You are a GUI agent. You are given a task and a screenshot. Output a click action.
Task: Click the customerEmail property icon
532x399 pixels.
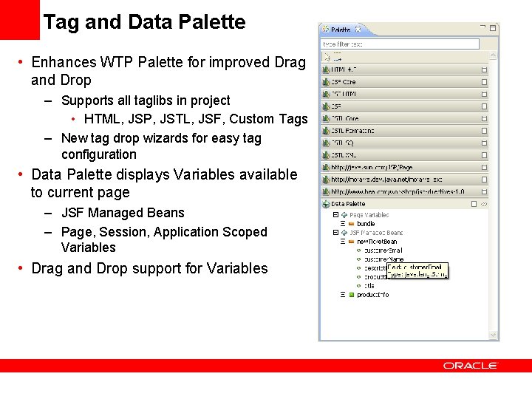(358, 250)
